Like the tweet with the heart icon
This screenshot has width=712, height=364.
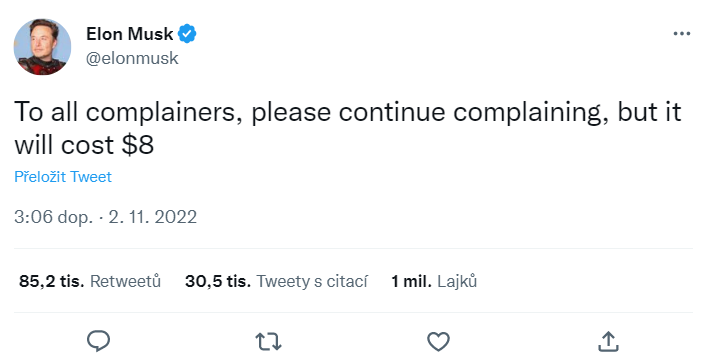(438, 342)
